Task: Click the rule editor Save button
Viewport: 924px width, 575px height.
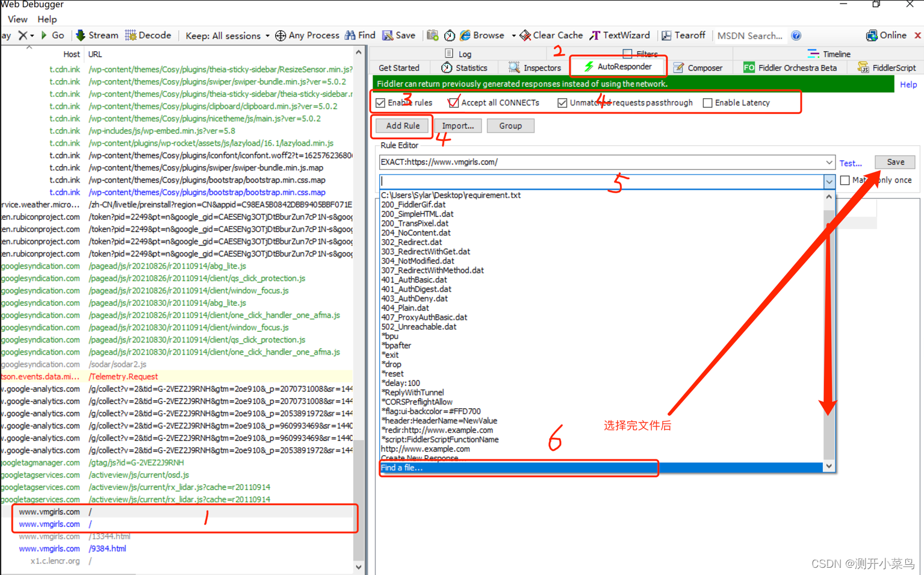Action: 895,162
